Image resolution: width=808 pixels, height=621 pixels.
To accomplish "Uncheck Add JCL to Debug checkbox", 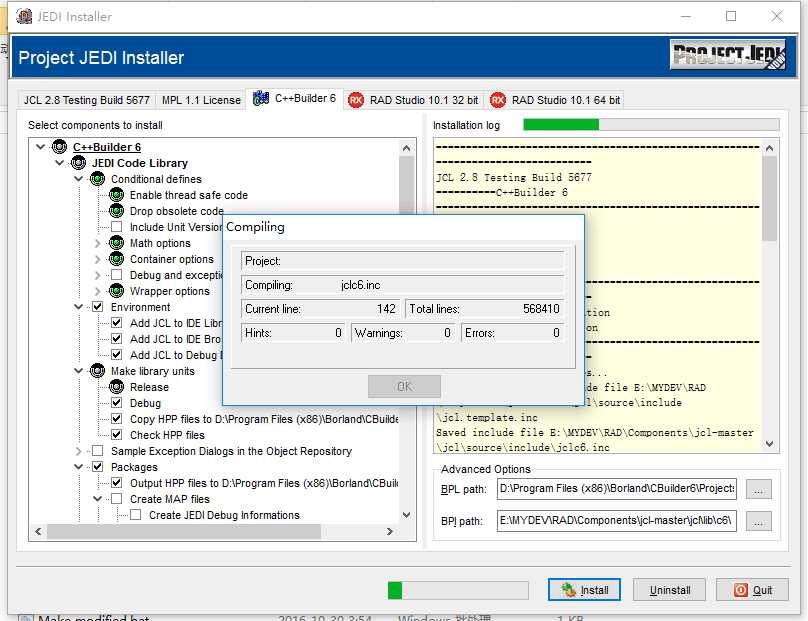I will [117, 355].
